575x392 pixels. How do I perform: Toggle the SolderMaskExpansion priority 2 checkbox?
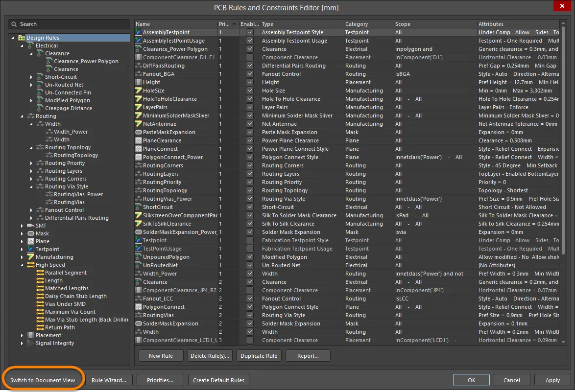click(250, 323)
